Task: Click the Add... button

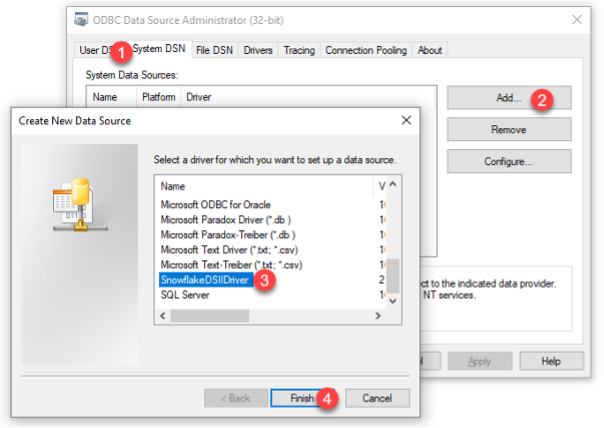Action: [508, 98]
